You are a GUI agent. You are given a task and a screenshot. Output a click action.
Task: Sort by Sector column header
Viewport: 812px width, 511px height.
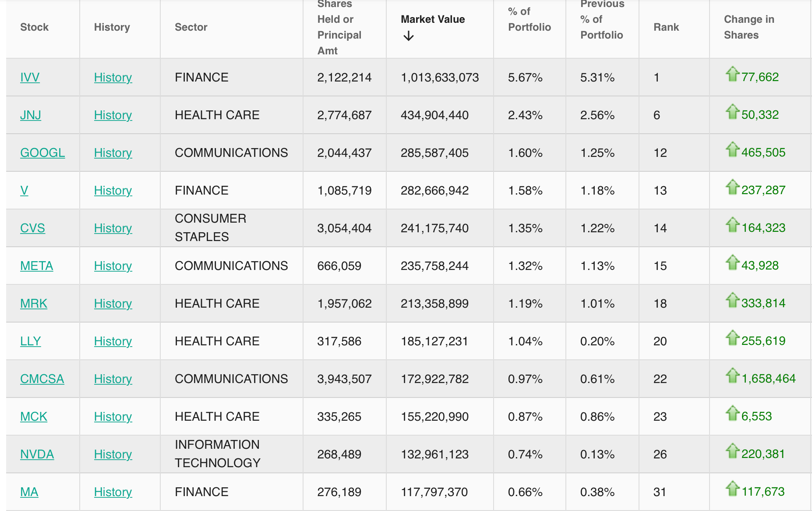point(191,27)
